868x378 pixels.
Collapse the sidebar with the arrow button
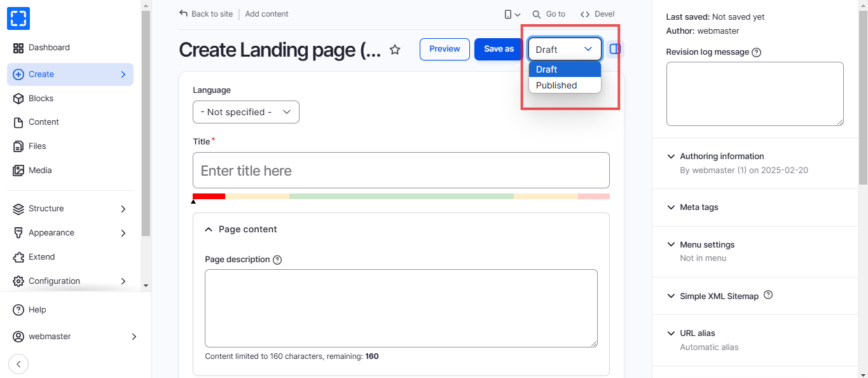point(18,364)
